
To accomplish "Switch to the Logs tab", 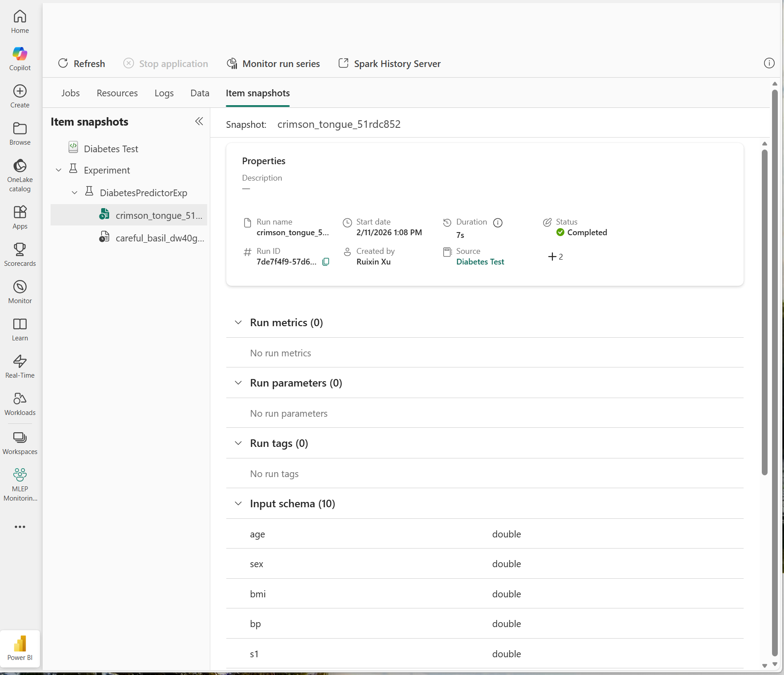I will coord(164,93).
